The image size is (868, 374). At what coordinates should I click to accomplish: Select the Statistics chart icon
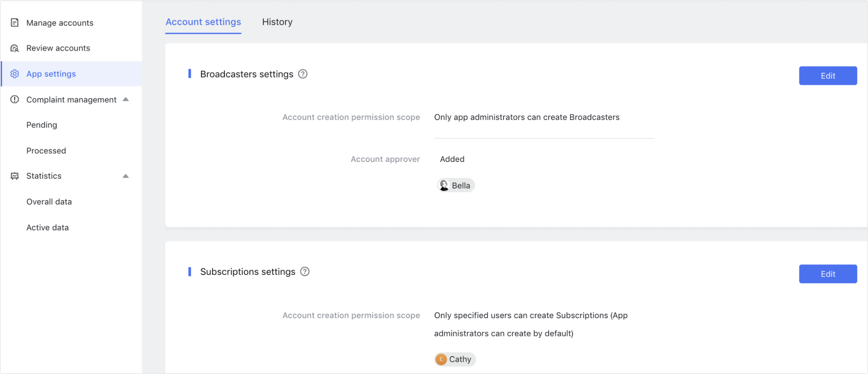(x=14, y=176)
